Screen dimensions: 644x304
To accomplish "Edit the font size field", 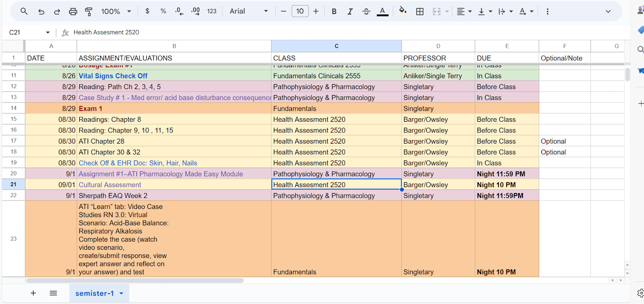I will coord(300,12).
